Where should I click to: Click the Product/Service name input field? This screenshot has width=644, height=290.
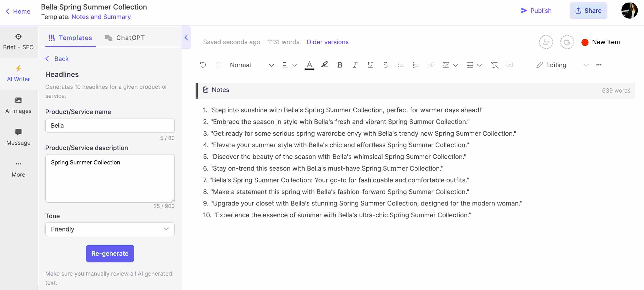[x=110, y=125]
